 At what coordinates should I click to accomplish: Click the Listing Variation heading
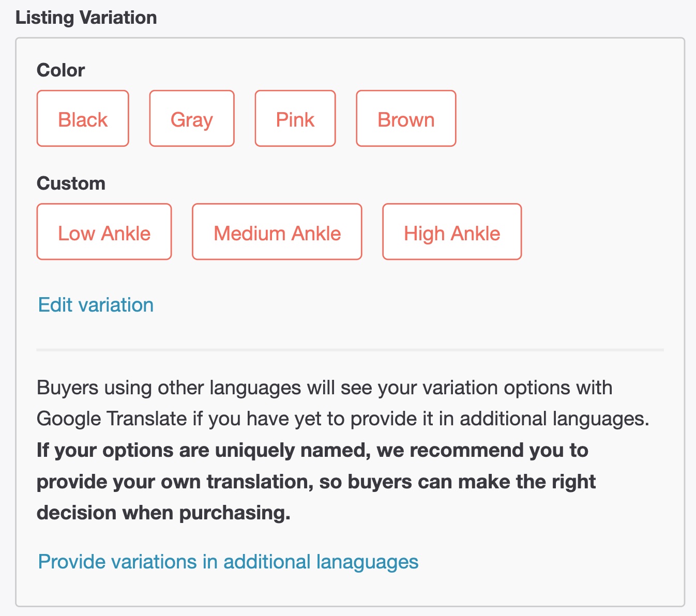coord(86,18)
